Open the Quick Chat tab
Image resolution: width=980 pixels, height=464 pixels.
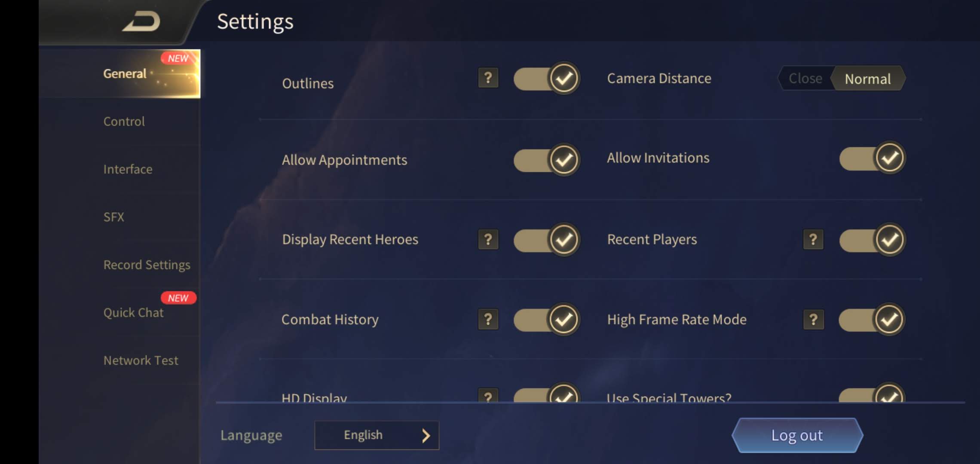[134, 313]
